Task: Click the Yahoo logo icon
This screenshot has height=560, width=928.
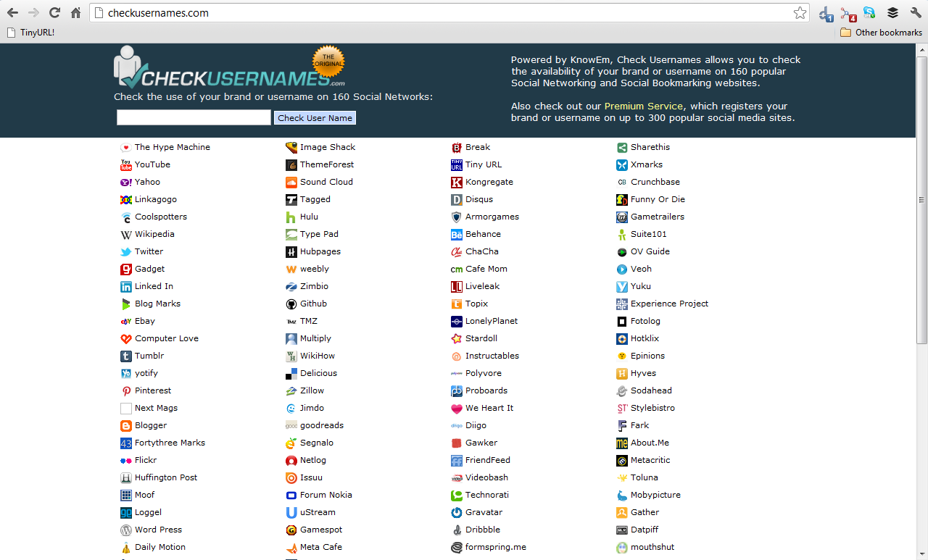Action: coord(126,182)
